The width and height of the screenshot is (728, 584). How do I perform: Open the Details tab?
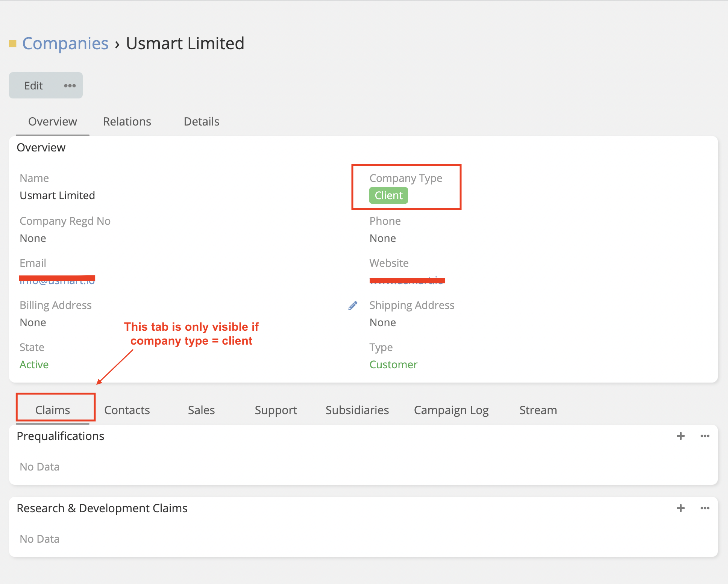click(x=201, y=121)
